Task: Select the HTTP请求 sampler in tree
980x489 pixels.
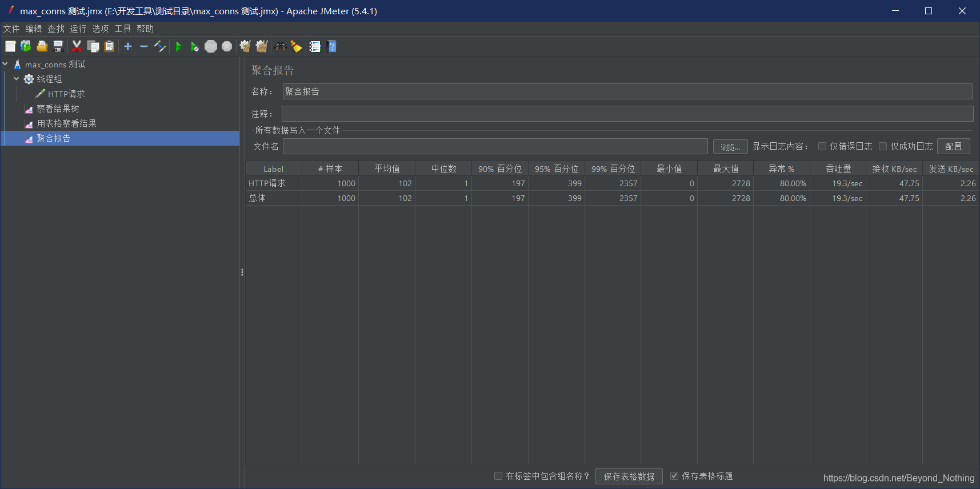Action: click(66, 94)
